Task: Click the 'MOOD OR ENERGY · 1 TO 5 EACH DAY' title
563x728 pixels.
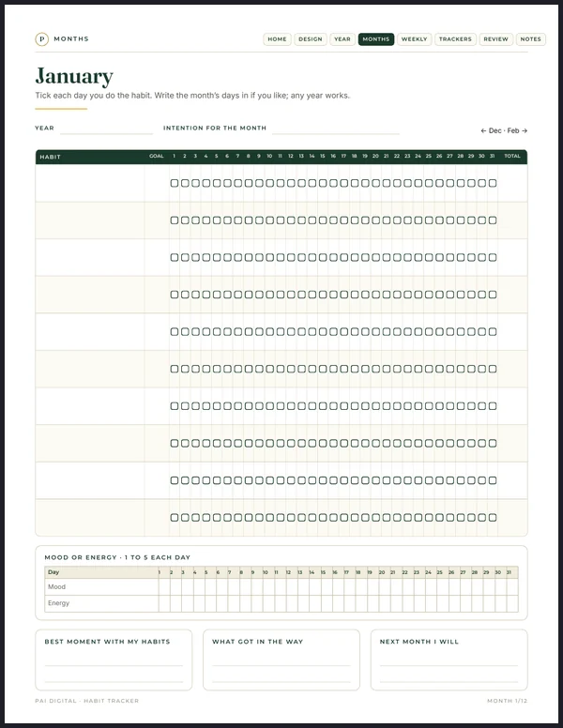Action: pyautogui.click(x=117, y=557)
